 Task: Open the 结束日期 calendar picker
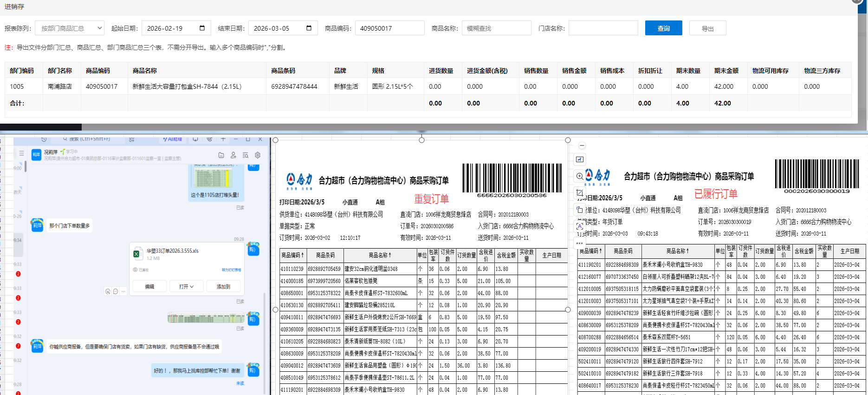309,28
